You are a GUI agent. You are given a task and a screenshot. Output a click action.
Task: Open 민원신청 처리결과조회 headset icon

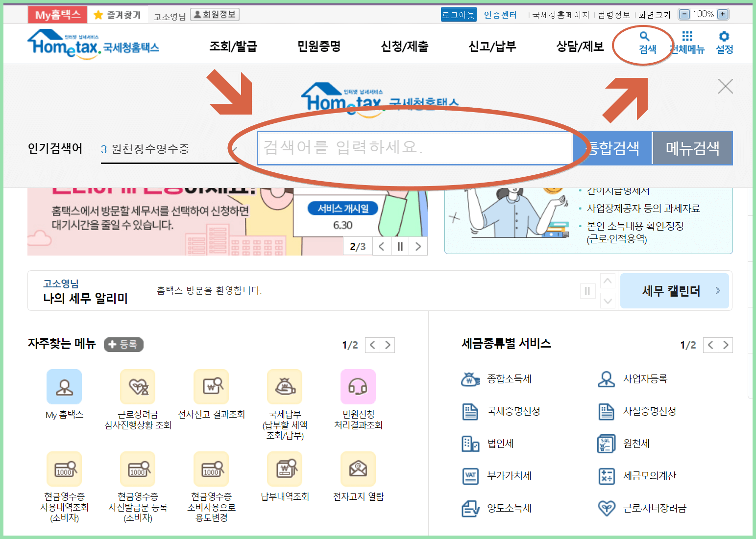[x=358, y=387]
